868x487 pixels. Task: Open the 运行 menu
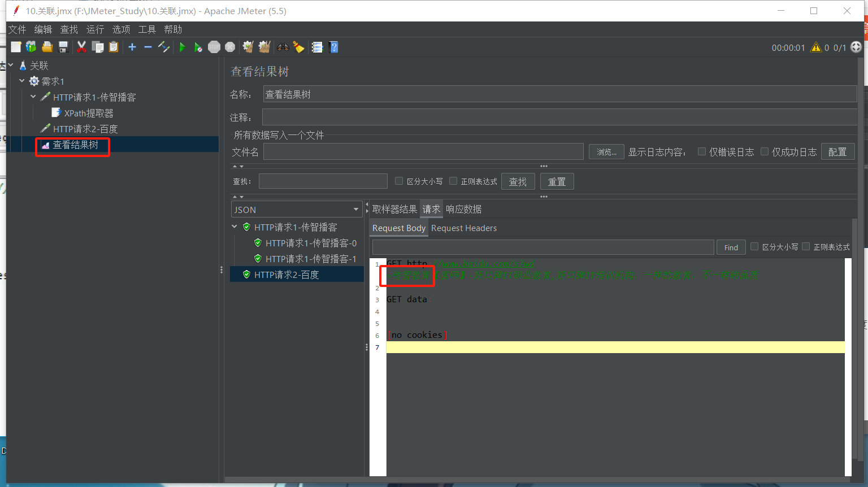coord(95,29)
